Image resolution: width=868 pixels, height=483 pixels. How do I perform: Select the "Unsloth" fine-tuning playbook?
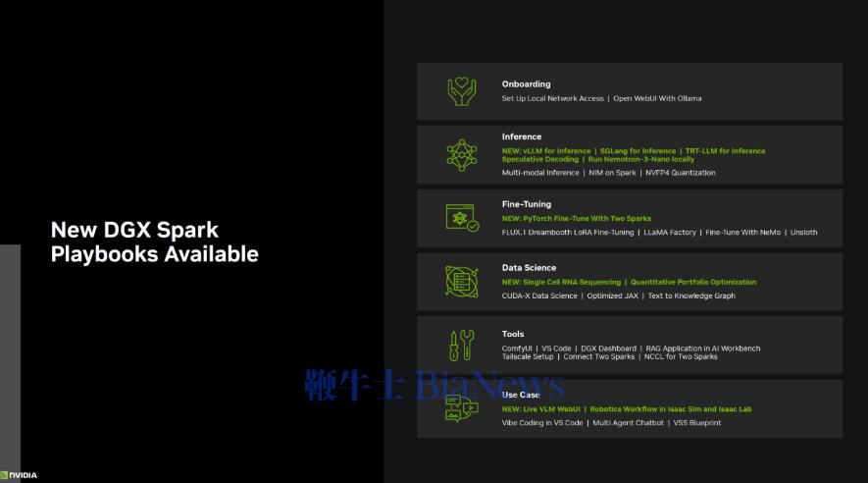click(x=801, y=233)
